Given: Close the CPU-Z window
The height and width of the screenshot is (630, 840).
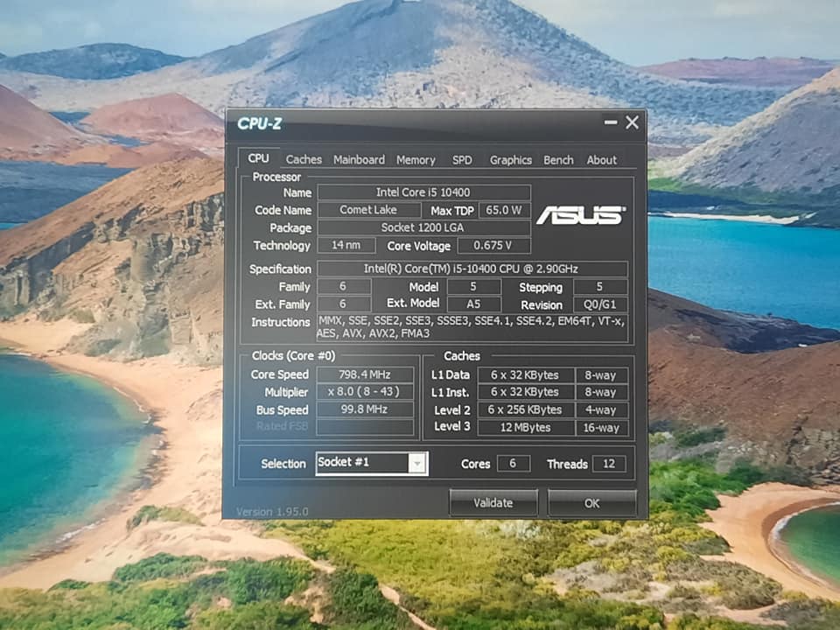Looking at the screenshot, I should pyautogui.click(x=632, y=122).
